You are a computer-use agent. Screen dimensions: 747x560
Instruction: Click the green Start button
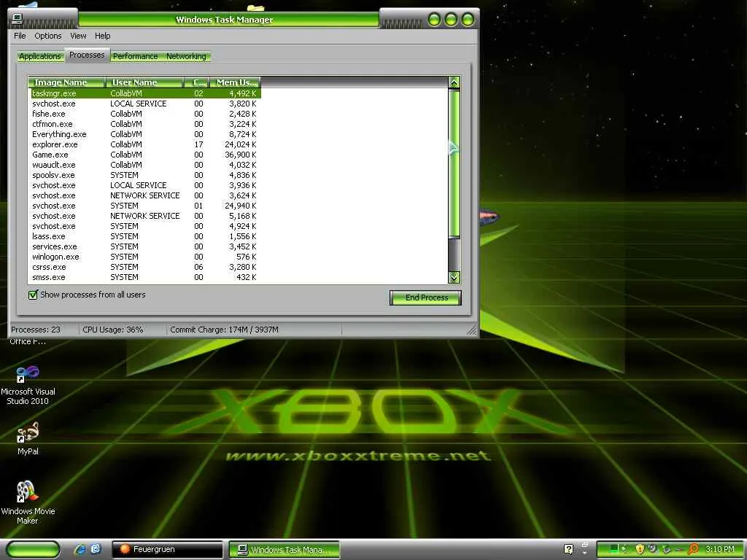coord(33,549)
